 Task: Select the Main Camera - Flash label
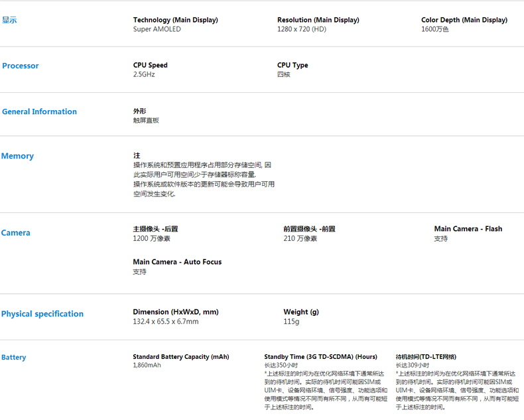tap(468, 229)
